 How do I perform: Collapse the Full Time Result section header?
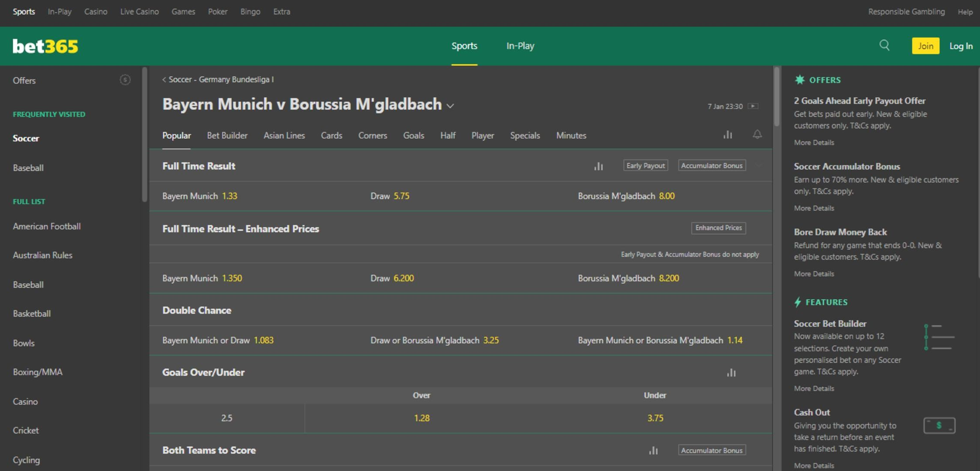pos(461,166)
